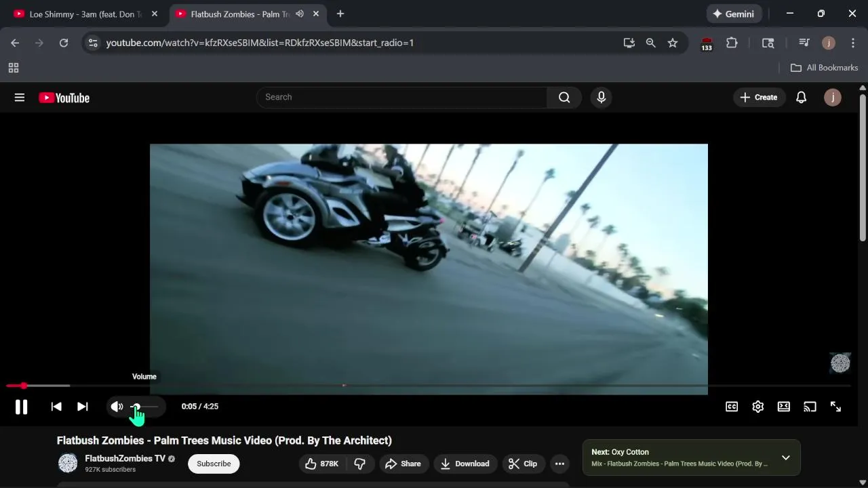This screenshot has width=868, height=488.
Task: Install app icon in address bar
Action: pyautogui.click(x=629, y=43)
